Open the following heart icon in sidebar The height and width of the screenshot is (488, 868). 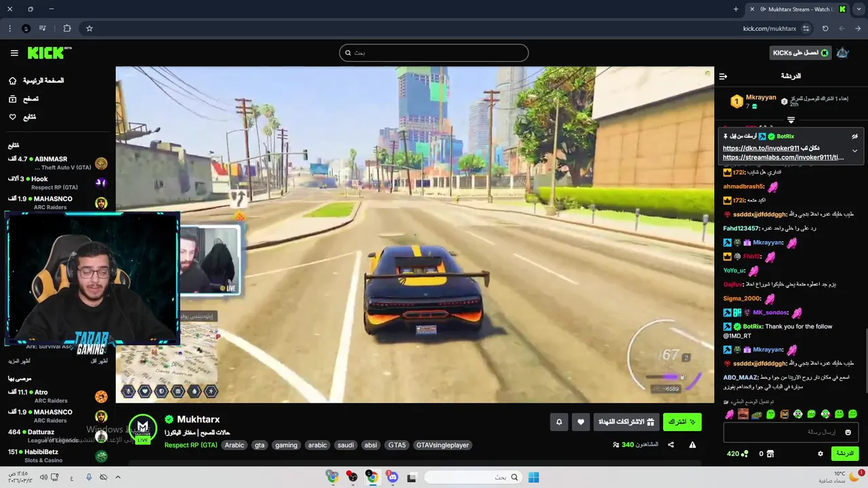[12, 117]
